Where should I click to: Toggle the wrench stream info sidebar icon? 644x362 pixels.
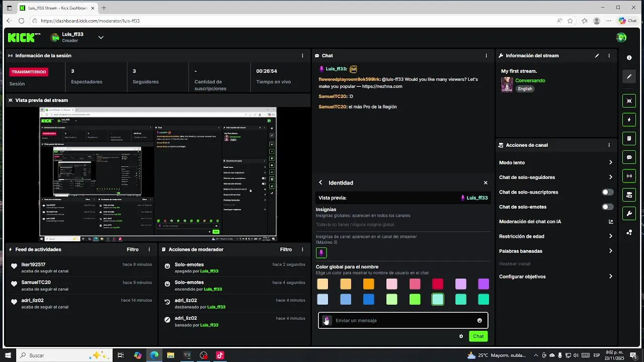click(629, 214)
